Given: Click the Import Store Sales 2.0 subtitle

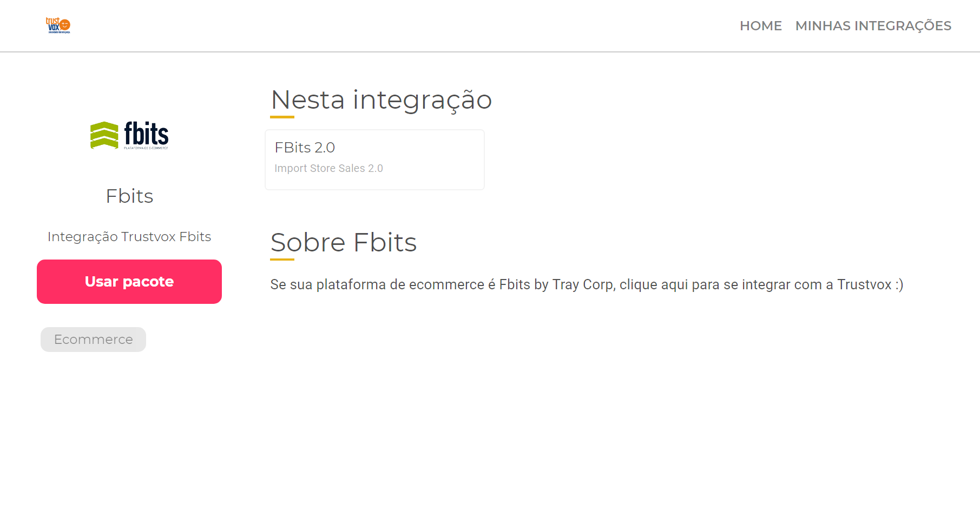Looking at the screenshot, I should point(328,168).
